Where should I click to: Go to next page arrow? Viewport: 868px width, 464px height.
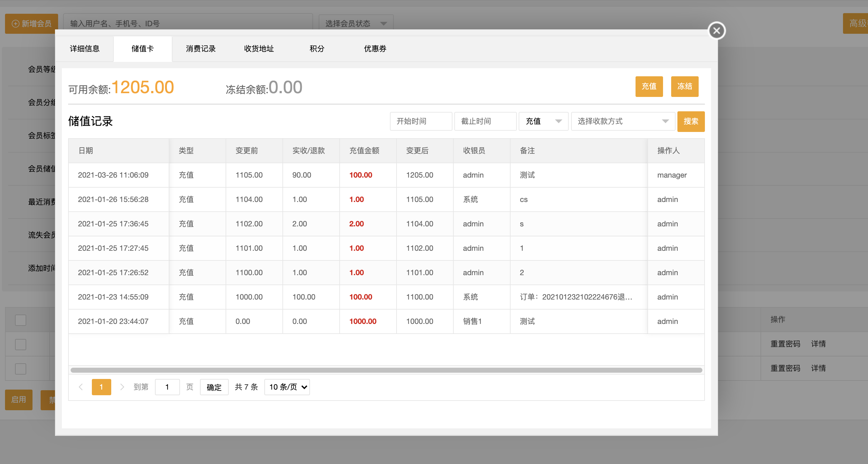[x=122, y=387]
